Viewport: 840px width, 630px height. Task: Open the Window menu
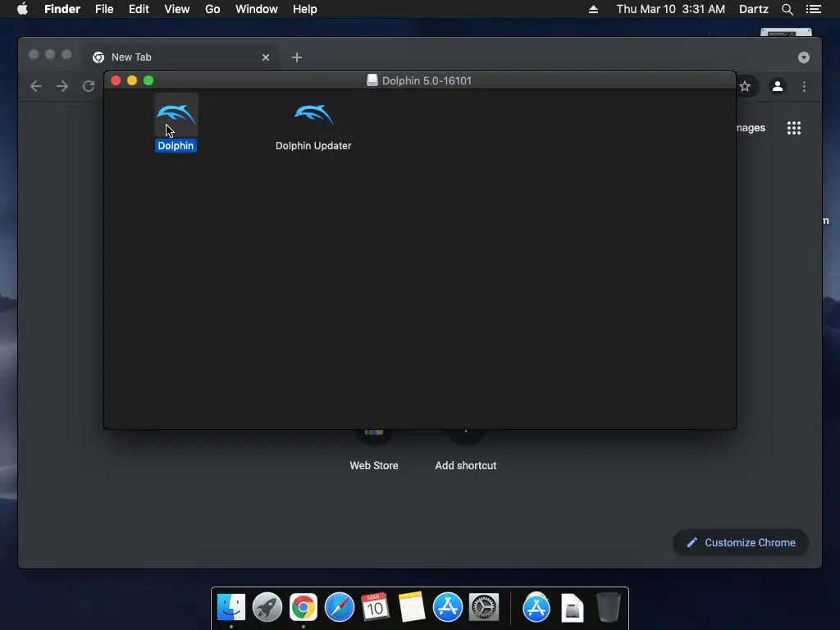click(257, 9)
